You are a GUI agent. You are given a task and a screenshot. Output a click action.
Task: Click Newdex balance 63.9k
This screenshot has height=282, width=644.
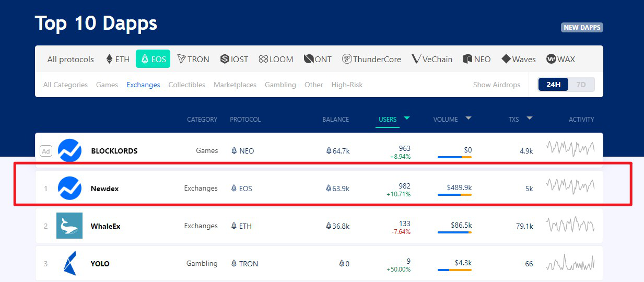point(338,189)
